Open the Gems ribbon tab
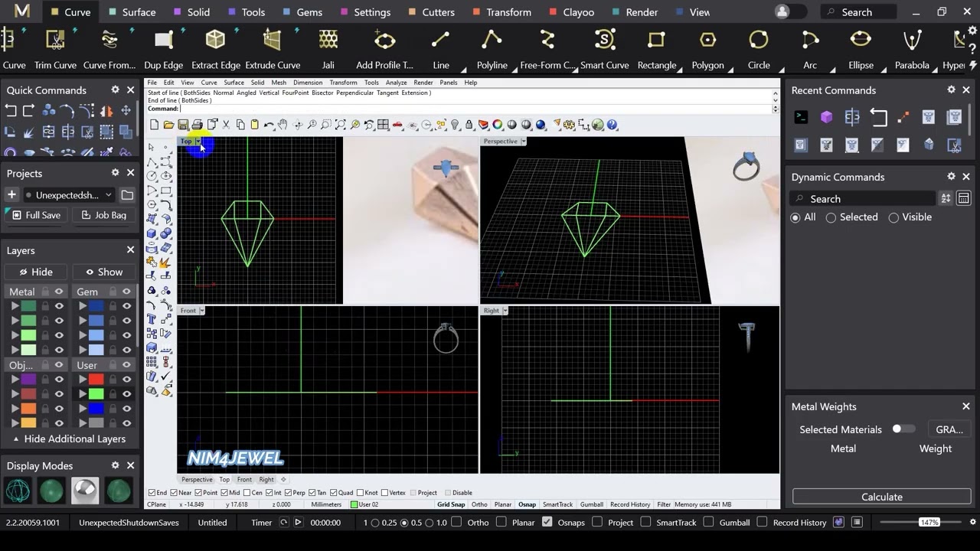This screenshot has height=551, width=980. click(302, 12)
